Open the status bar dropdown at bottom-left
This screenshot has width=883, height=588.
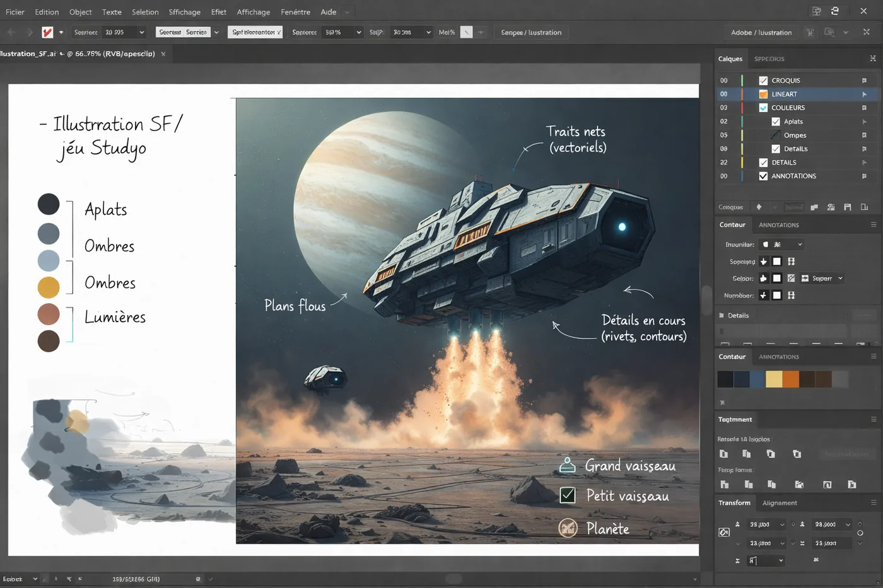coord(35,579)
